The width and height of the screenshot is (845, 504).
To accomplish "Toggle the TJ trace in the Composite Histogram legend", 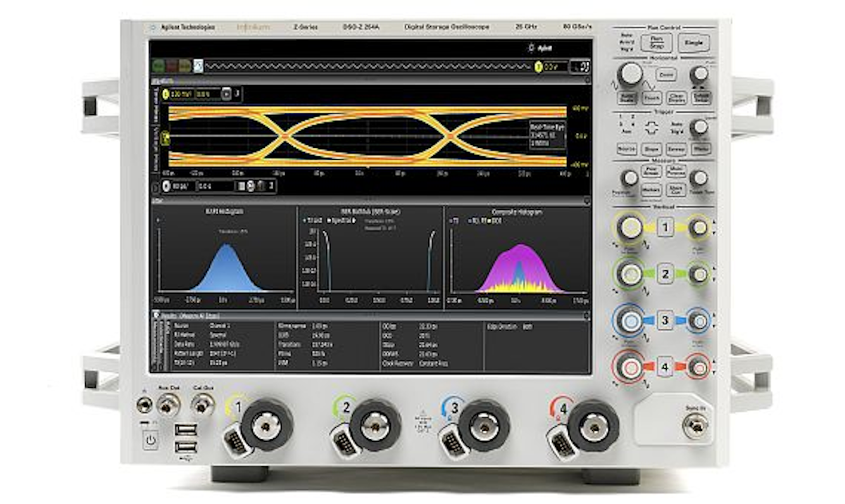I will pyautogui.click(x=453, y=221).
